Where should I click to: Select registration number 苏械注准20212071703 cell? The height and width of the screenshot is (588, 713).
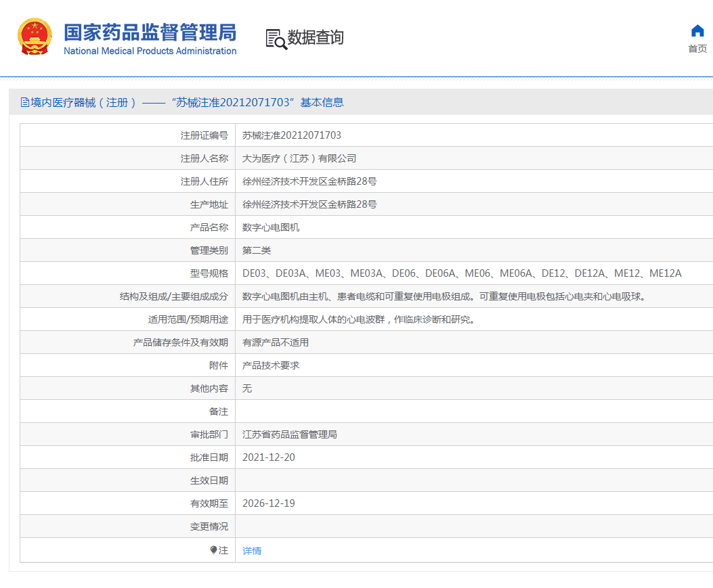pos(291,135)
